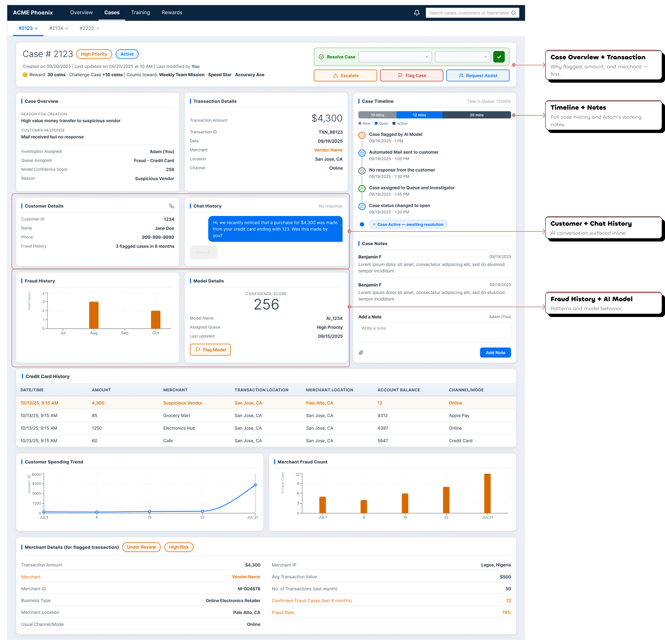Click the Confirmed Fraud Cases row
Screen dimensions: 665x644
391,601
